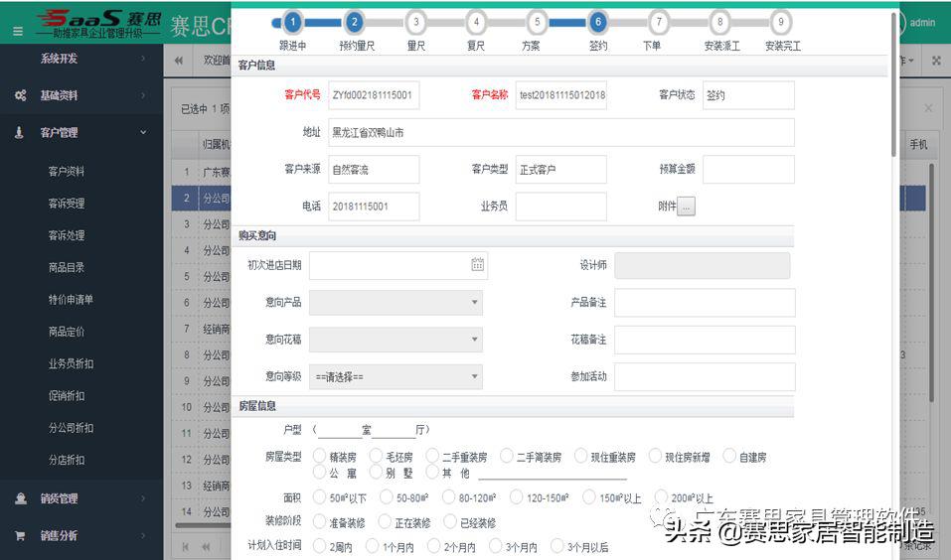Click the 基础资料 gears icon in sidebar
Screen dimensions: 951x560
pos(20,95)
